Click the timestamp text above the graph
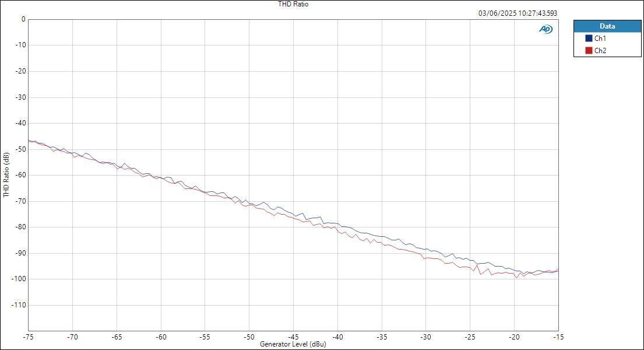This screenshot has height=350, width=644. [518, 12]
